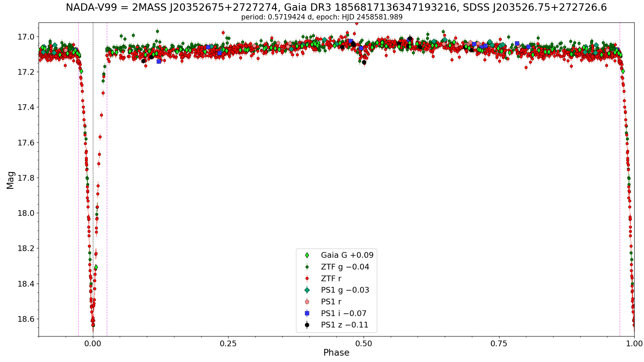This screenshot has width=644, height=362.
Task: Click the Phase x-axis label
Action: click(x=336, y=353)
